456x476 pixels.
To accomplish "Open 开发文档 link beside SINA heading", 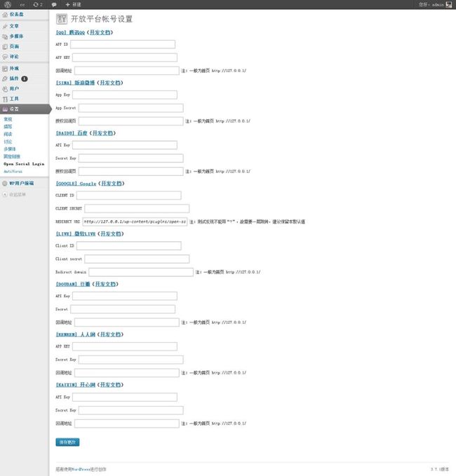I will click(110, 83).
